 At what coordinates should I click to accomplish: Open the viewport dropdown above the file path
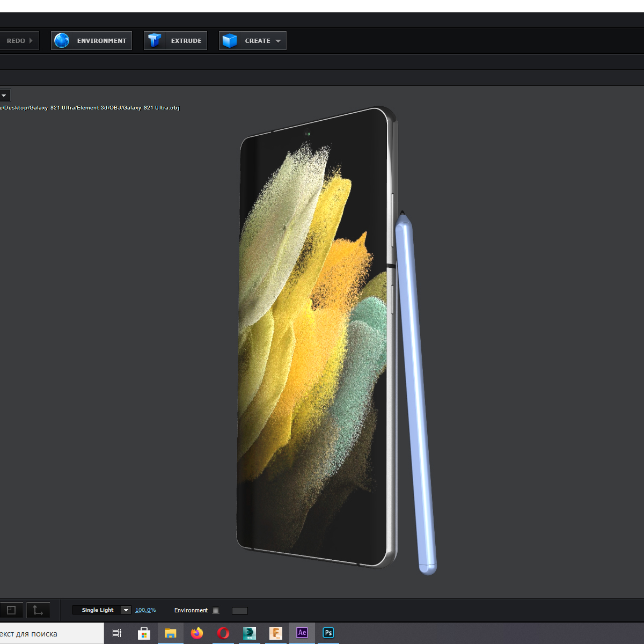[4, 96]
